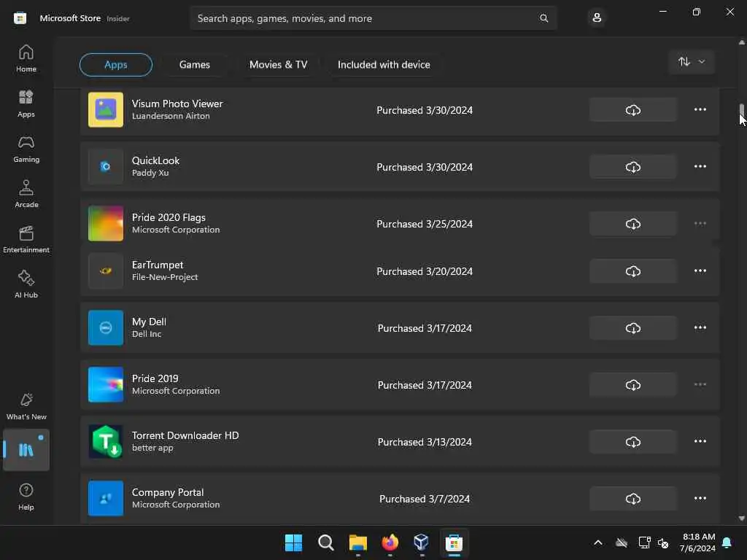Image resolution: width=747 pixels, height=560 pixels.
Task: Switch to the Games filter tab
Action: tap(194, 65)
